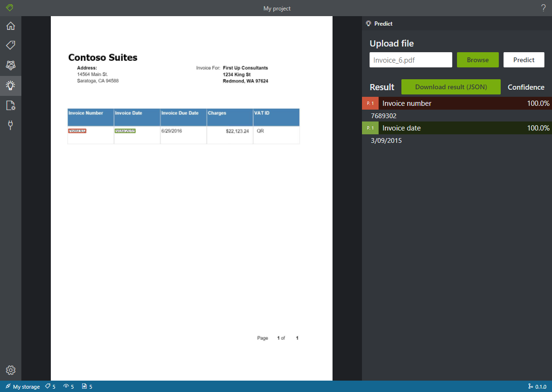The height and width of the screenshot is (392, 552).
Task: Click the app logo tag icon
Action: click(10, 8)
